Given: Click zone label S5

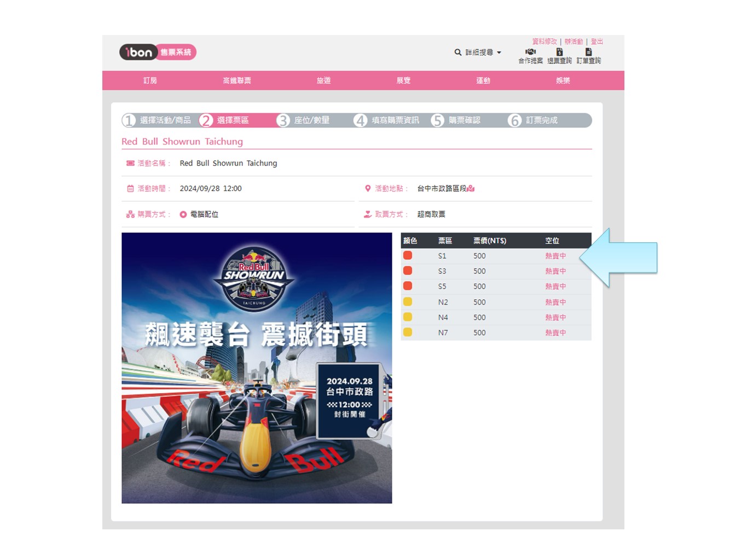Looking at the screenshot, I should click(x=442, y=287).
